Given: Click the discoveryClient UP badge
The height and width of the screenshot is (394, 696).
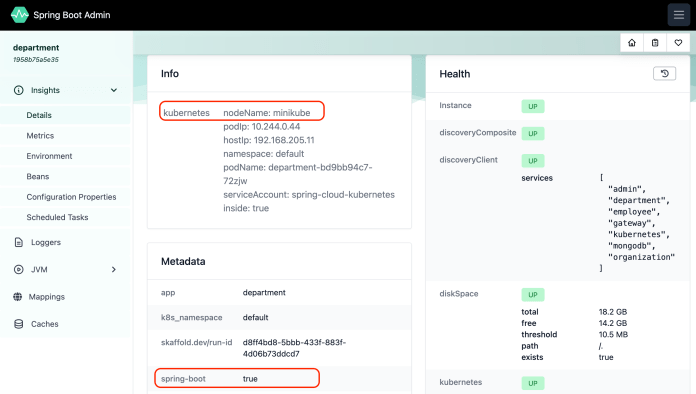Looking at the screenshot, I should click(x=533, y=161).
